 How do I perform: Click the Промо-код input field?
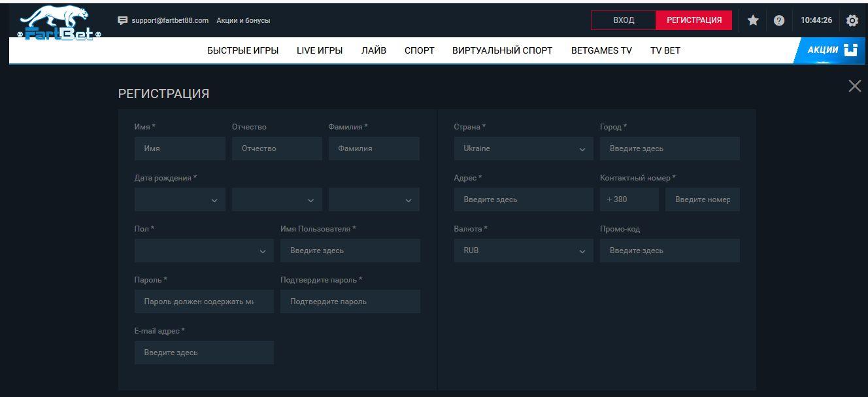pyautogui.click(x=669, y=250)
